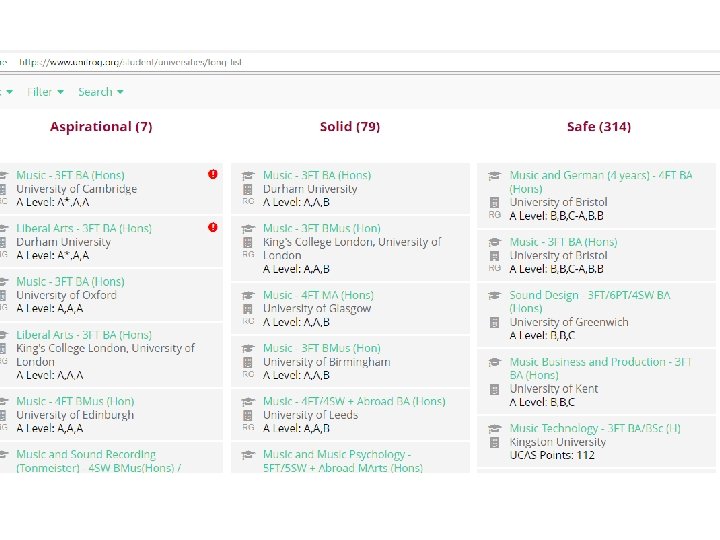Open the Search dropdown menu
Image resolution: width=720 pixels, height=540 pixels.
coord(101,92)
